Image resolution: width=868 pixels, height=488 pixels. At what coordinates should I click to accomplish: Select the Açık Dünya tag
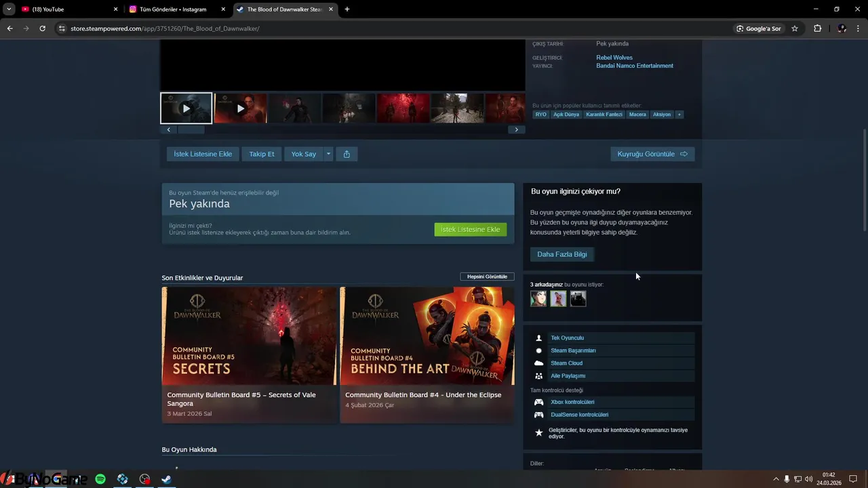[566, 115]
